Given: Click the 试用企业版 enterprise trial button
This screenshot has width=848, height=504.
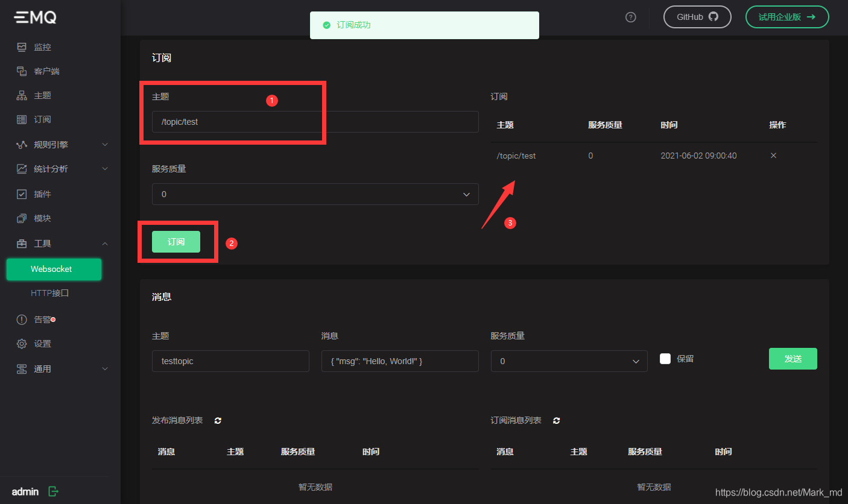Looking at the screenshot, I should [787, 17].
